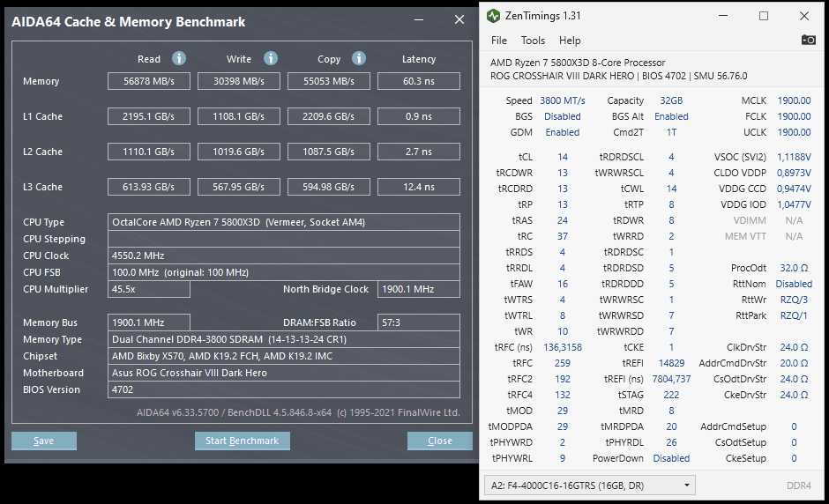Click the BGS Disabled value

click(563, 116)
